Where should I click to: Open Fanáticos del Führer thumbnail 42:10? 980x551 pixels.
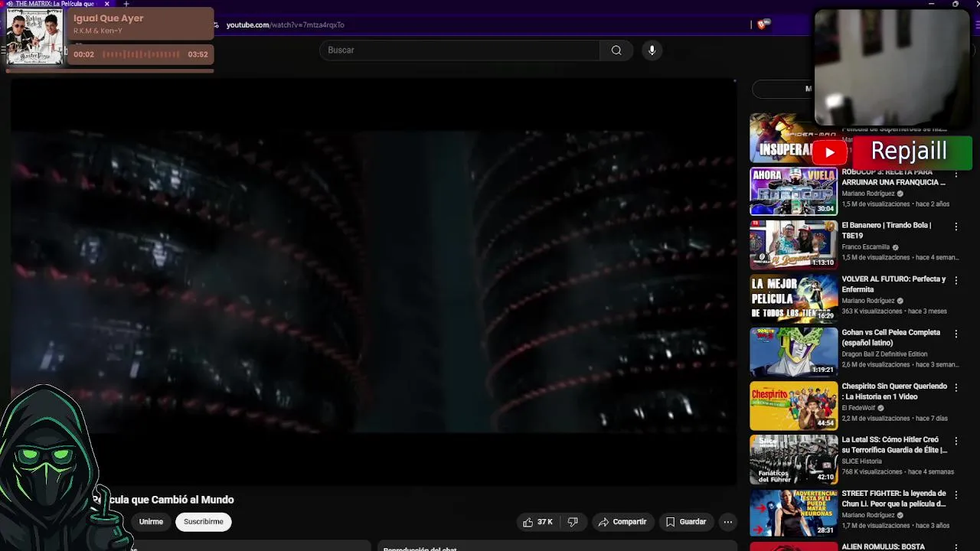794,459
